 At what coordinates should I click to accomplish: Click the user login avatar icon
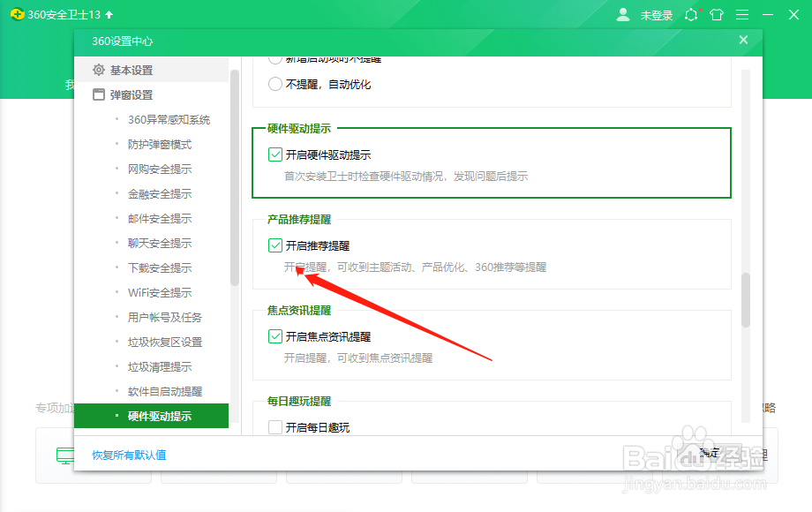(x=623, y=14)
